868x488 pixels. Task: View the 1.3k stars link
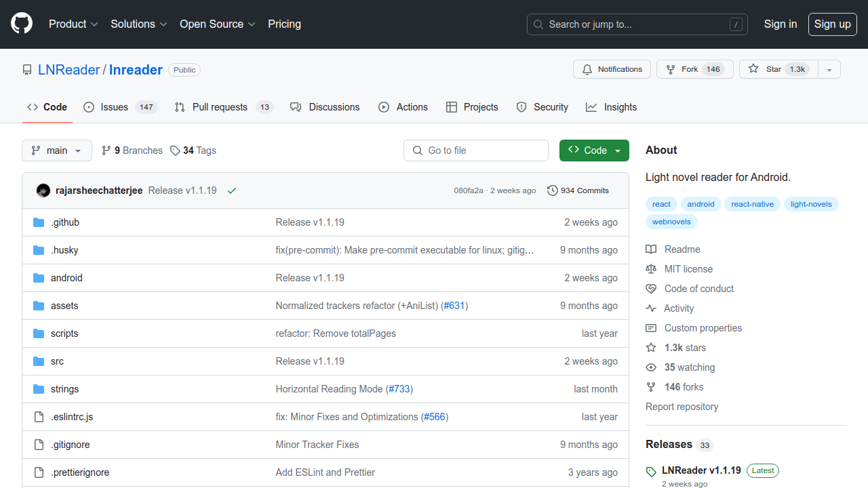pyautogui.click(x=676, y=348)
